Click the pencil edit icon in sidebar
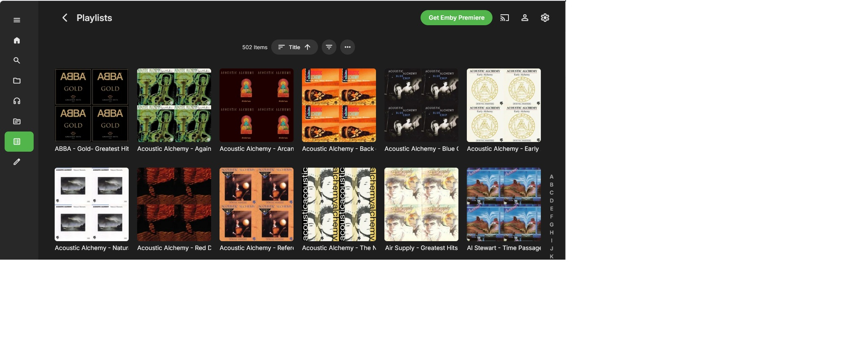The image size is (868, 363). click(x=17, y=162)
